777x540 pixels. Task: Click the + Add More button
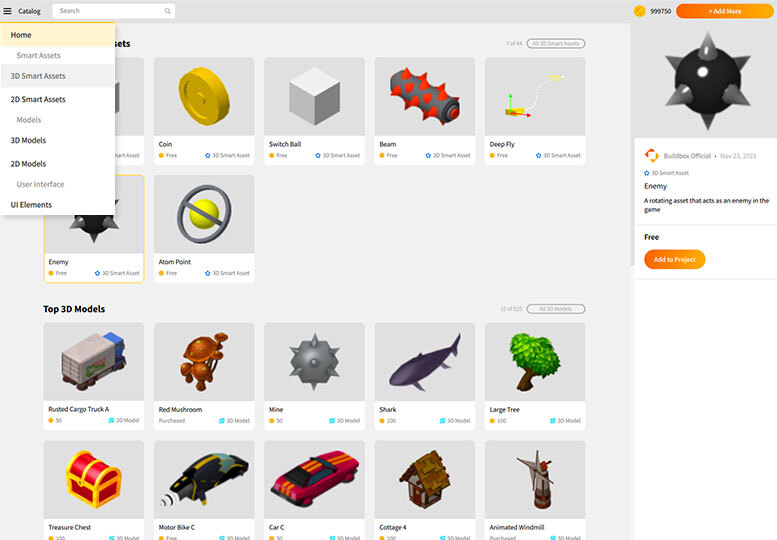pos(724,11)
